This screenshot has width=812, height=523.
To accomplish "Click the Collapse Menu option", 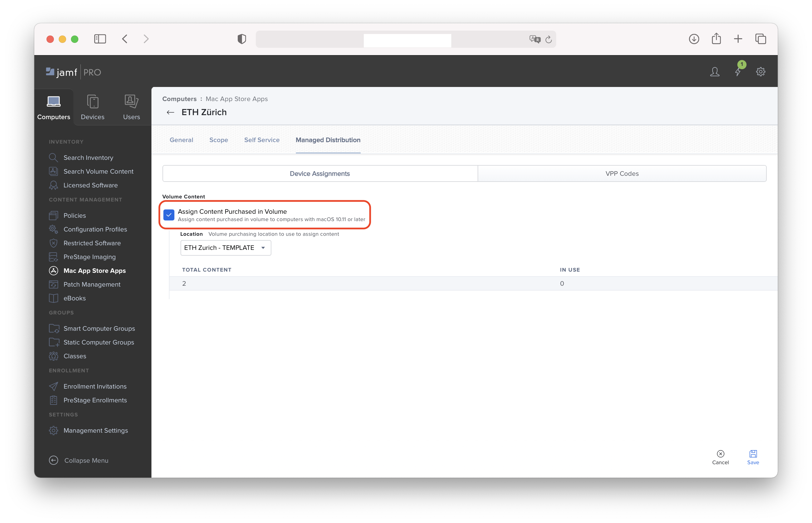I will [85, 460].
